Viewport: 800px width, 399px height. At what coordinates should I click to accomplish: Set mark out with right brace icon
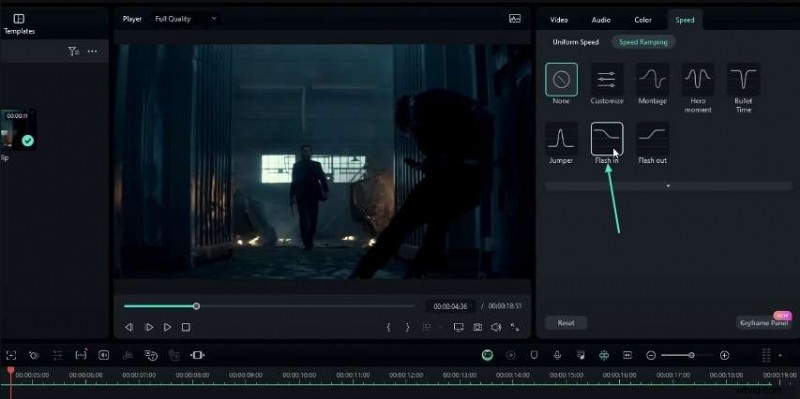tap(407, 327)
